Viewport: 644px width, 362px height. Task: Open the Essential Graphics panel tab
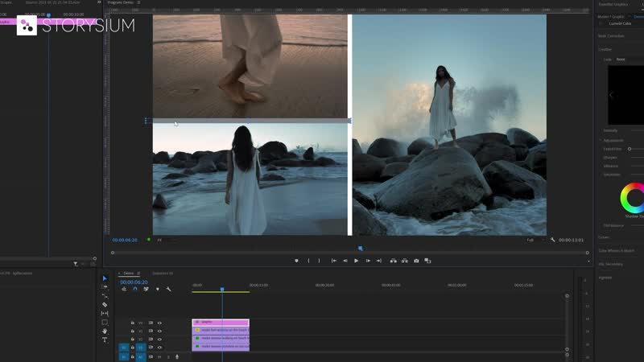pyautogui.click(x=613, y=4)
